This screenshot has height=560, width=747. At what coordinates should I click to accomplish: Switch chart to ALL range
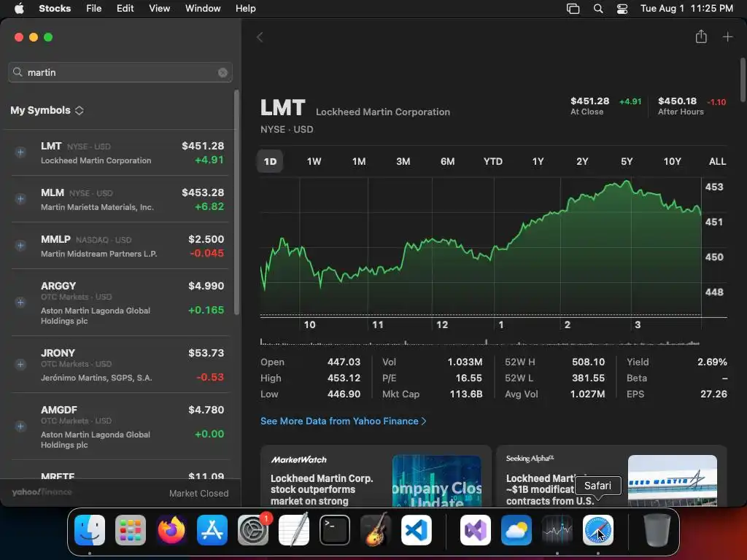(718, 161)
